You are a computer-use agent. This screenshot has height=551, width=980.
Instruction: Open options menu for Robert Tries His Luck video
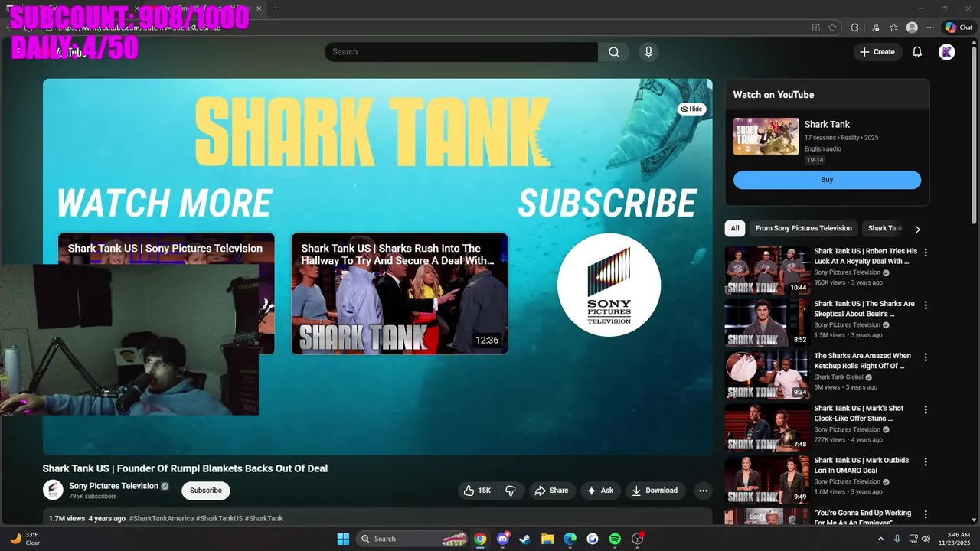point(926,253)
